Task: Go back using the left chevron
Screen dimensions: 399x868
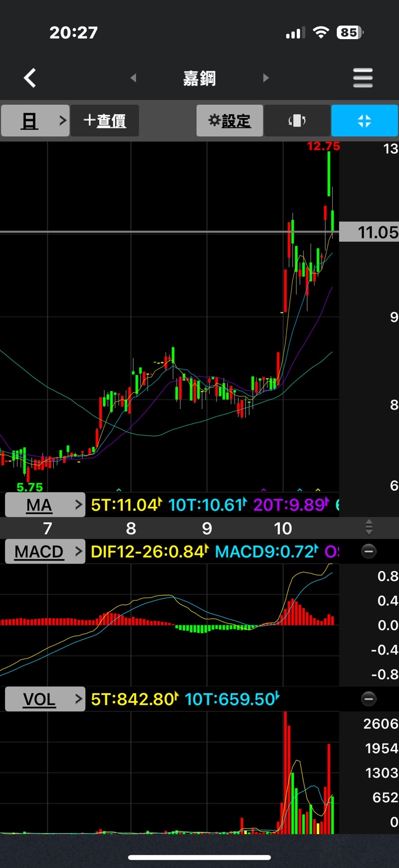Action: pyautogui.click(x=30, y=78)
